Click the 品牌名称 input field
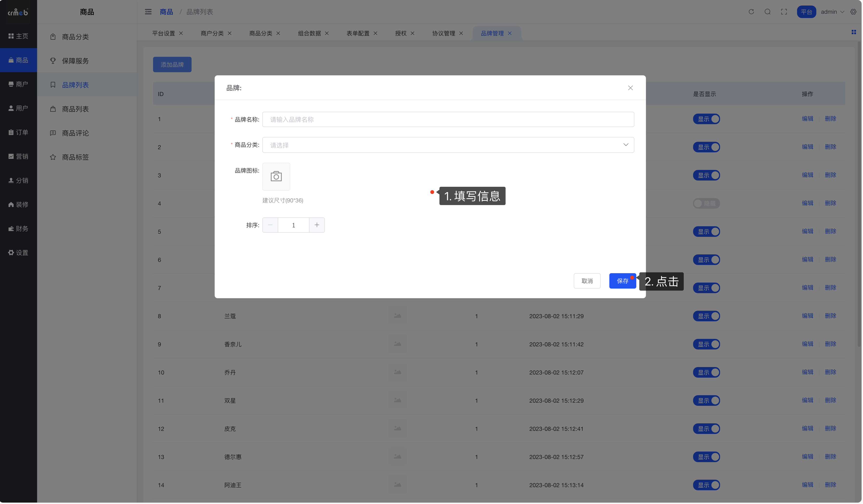 click(448, 119)
